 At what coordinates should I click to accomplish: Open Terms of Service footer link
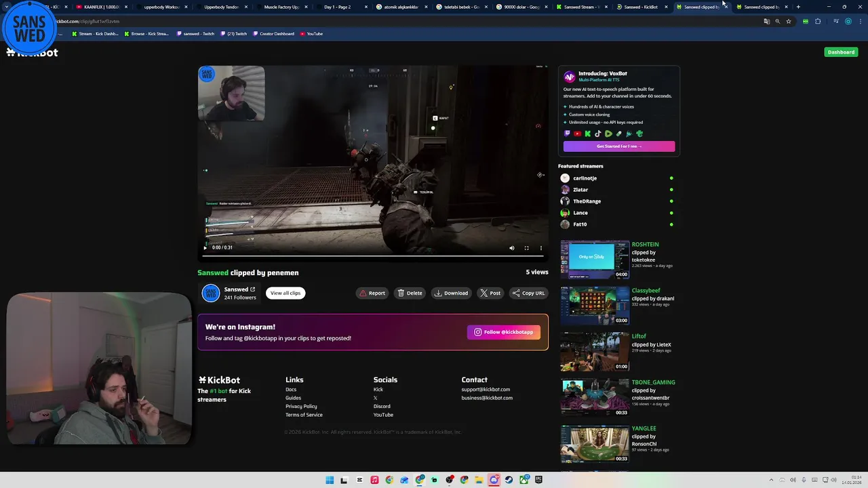(304, 415)
